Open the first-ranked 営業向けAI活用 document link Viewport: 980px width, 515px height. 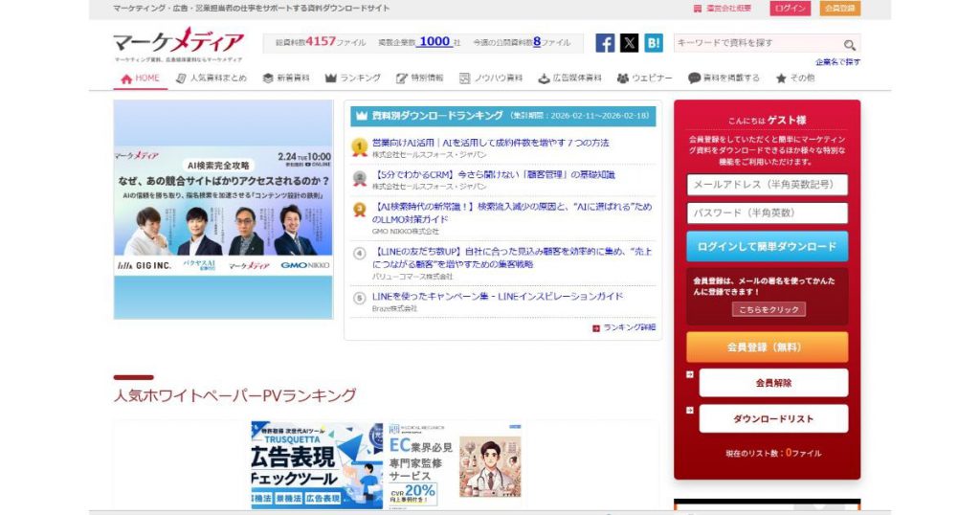[490, 143]
